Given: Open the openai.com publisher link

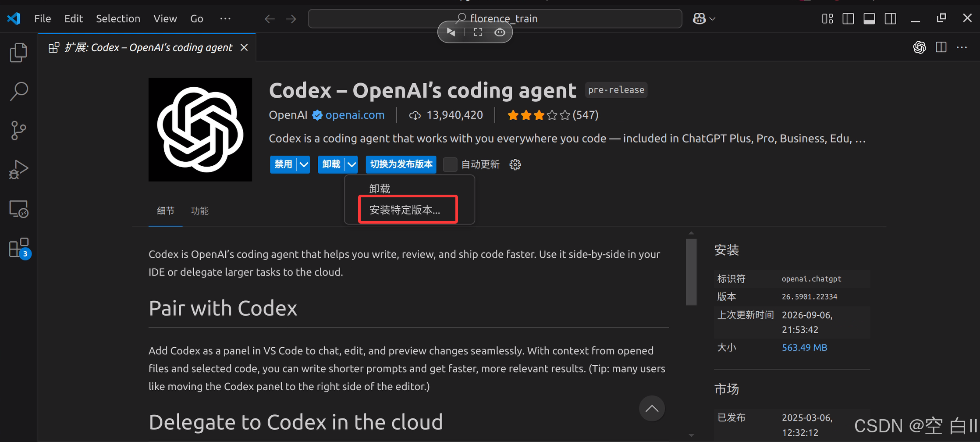Looking at the screenshot, I should click(355, 115).
